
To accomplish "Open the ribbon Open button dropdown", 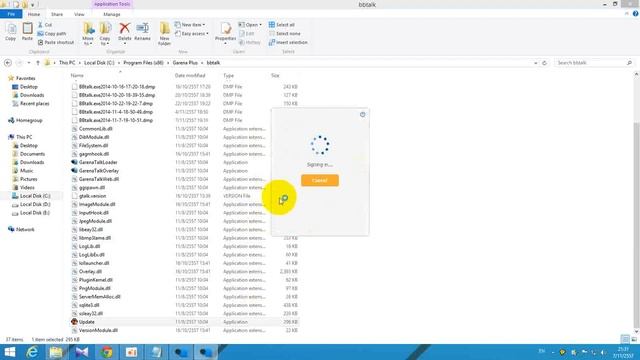I will tap(260, 25).
